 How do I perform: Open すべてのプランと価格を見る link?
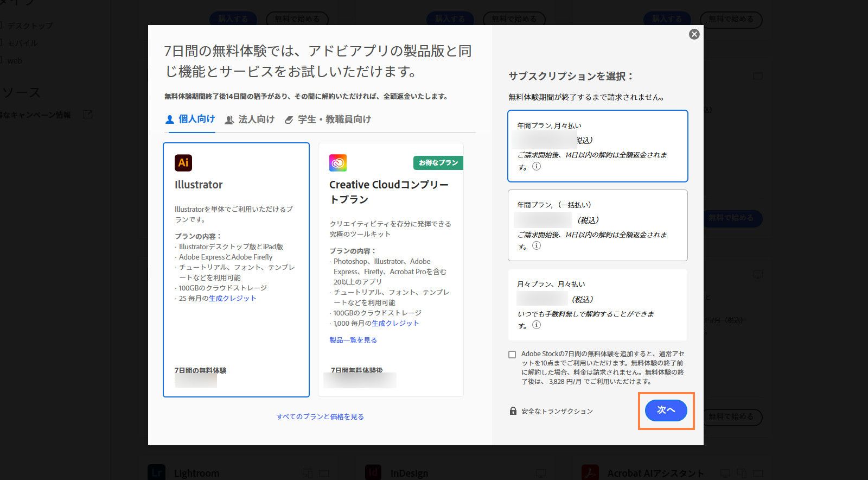[320, 417]
